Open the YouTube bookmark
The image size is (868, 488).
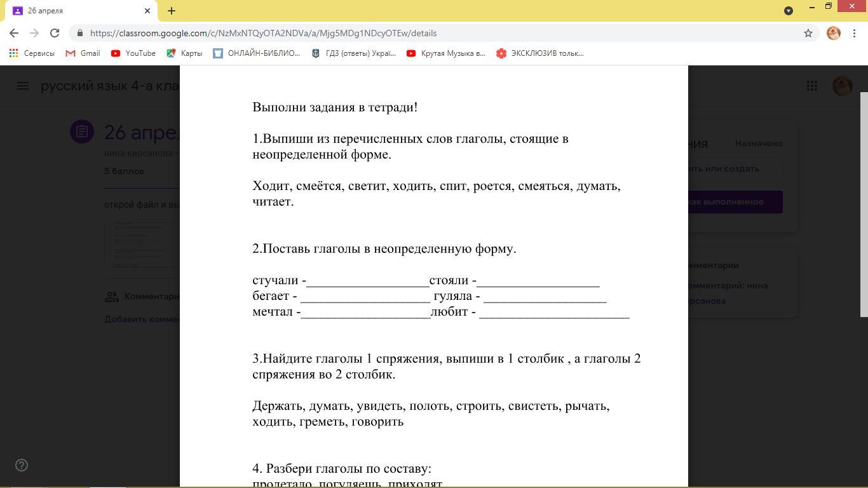[133, 53]
